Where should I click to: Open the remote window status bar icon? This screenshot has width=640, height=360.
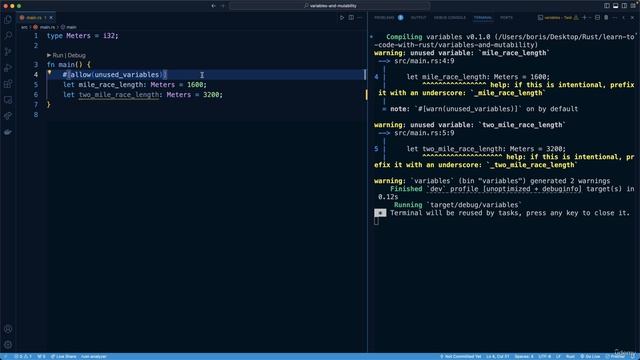pyautogui.click(x=5, y=356)
